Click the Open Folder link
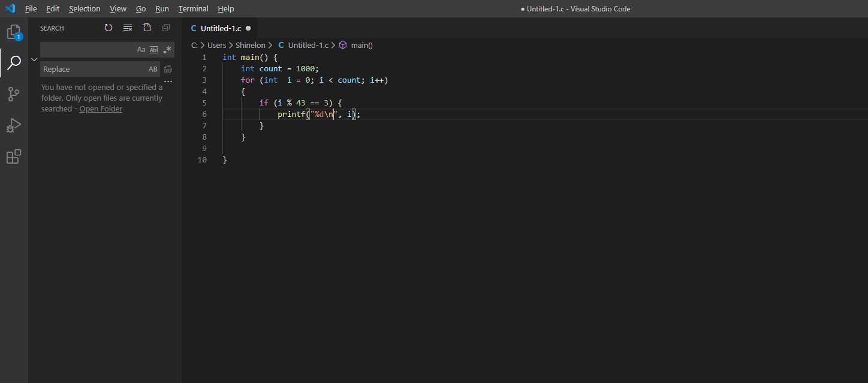868x383 pixels. click(101, 109)
